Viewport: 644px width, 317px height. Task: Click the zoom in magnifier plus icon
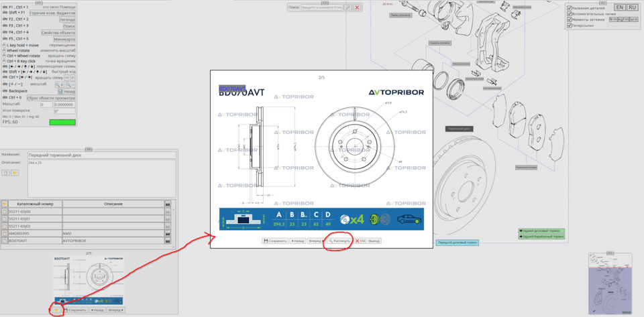[59, 84]
